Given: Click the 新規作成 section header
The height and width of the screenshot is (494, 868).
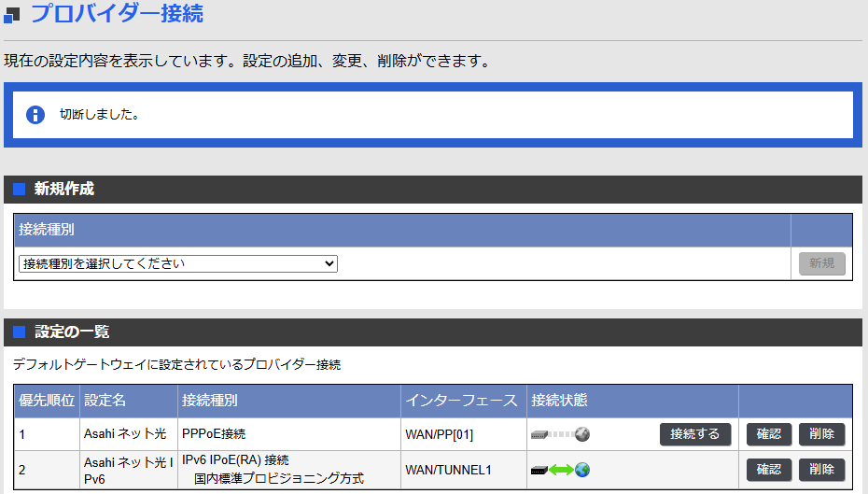Looking at the screenshot, I should click(x=433, y=189).
